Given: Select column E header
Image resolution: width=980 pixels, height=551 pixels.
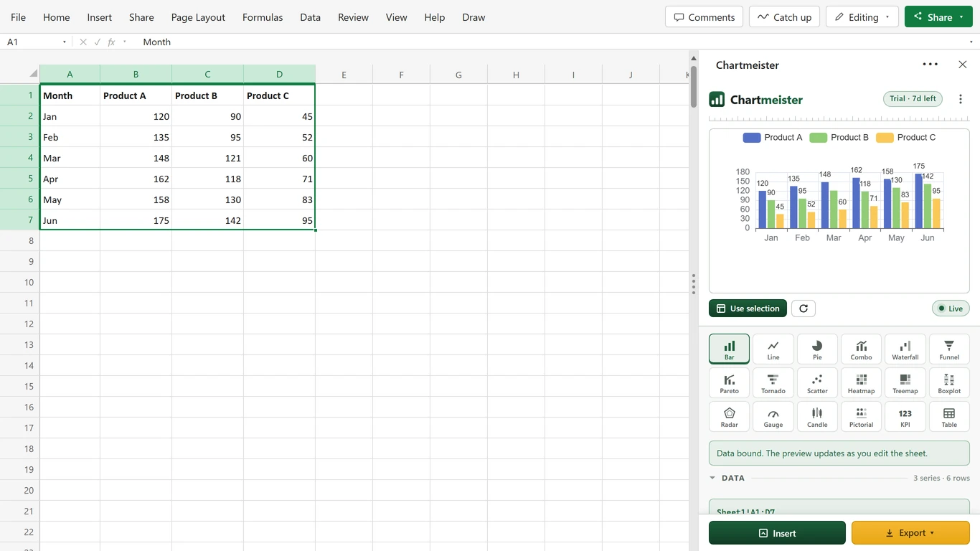Looking at the screenshot, I should pyautogui.click(x=344, y=74).
